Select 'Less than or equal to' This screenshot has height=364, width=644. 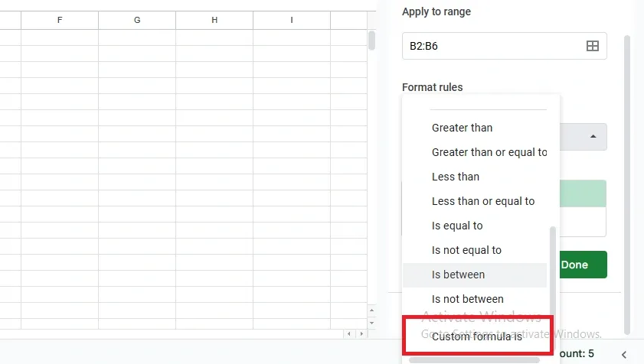click(482, 201)
